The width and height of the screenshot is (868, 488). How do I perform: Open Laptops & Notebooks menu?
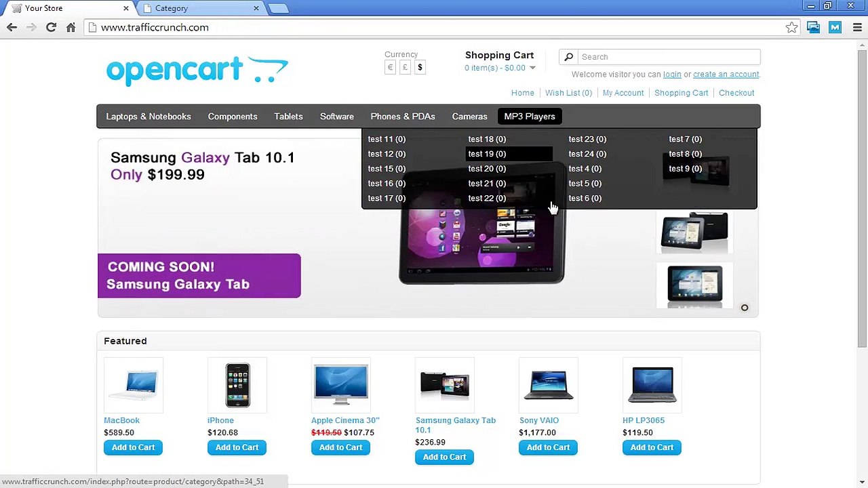pyautogui.click(x=149, y=117)
